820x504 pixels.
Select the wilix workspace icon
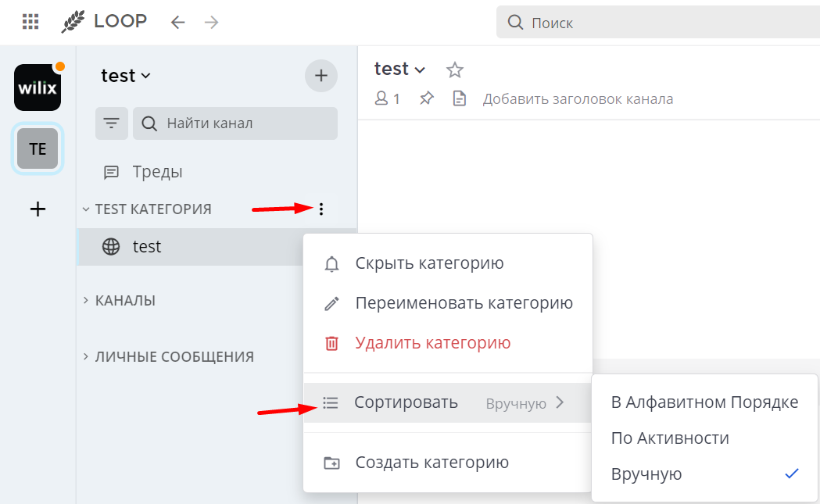[x=37, y=88]
